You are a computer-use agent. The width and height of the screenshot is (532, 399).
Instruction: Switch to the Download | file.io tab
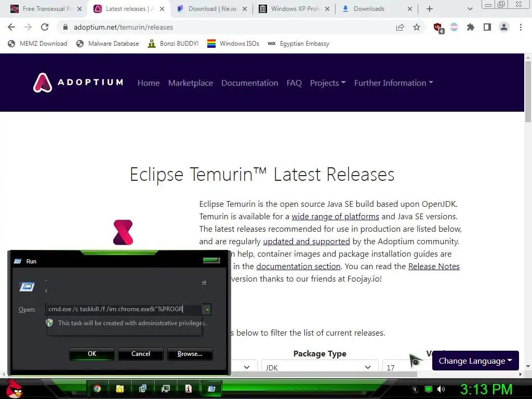pos(212,9)
